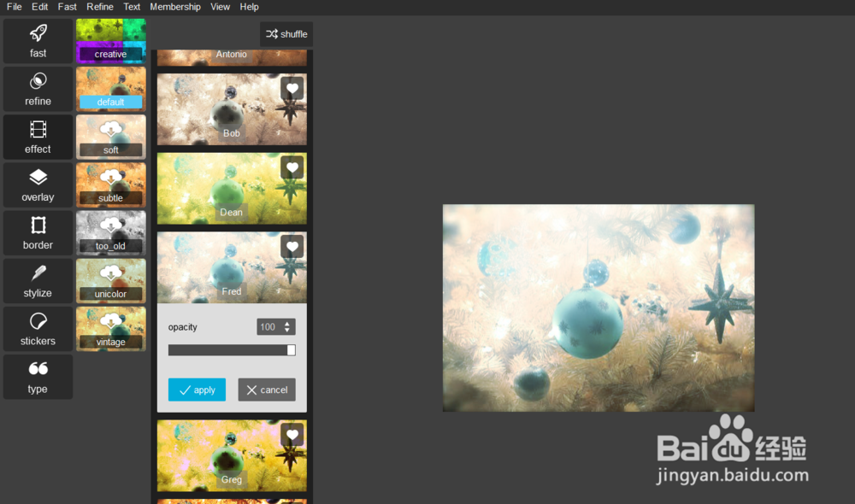
Task: Open the stylize brush tool
Action: pos(38,280)
